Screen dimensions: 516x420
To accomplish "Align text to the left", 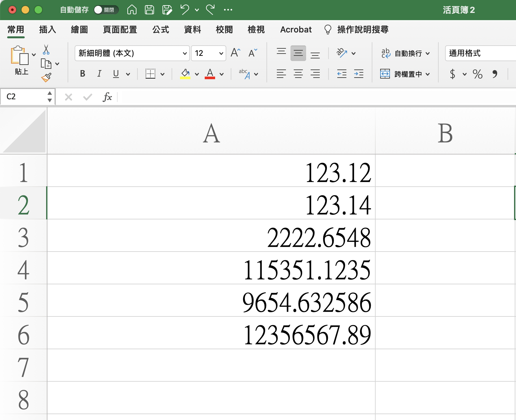I will pos(281,74).
